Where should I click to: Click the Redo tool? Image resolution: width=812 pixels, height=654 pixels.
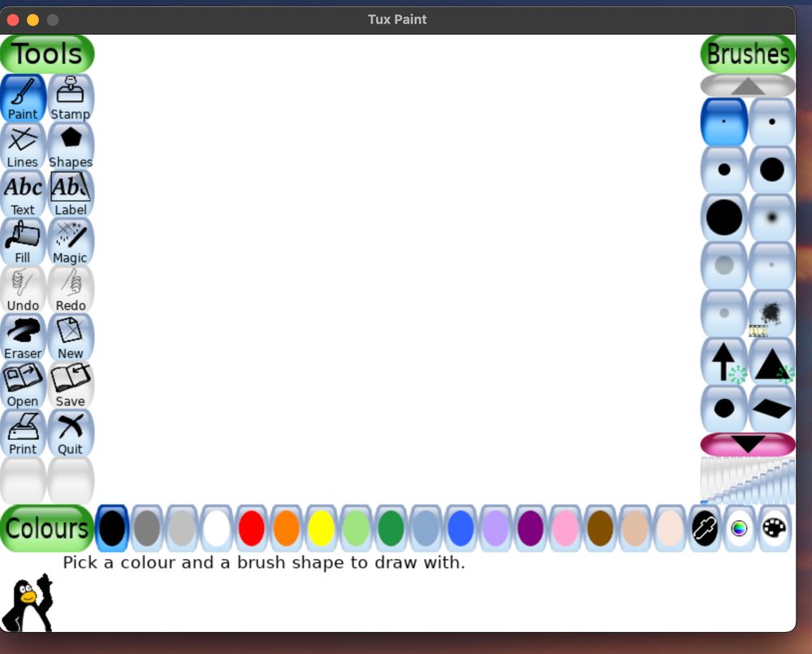tap(71, 289)
